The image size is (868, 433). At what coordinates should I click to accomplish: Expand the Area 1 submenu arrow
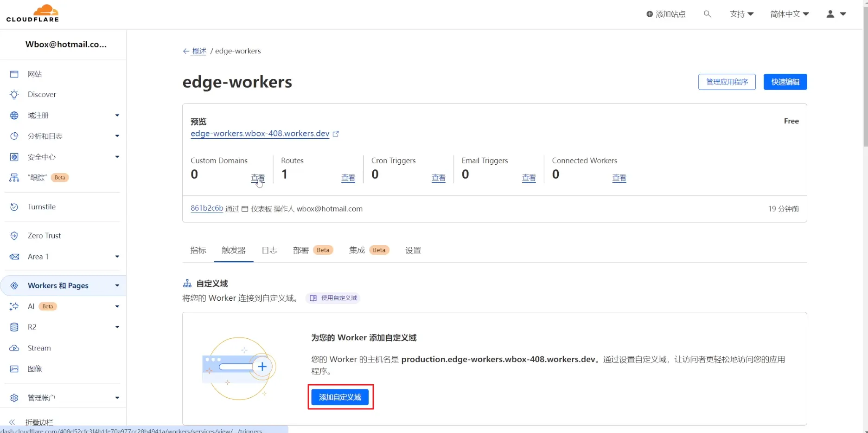[117, 257]
